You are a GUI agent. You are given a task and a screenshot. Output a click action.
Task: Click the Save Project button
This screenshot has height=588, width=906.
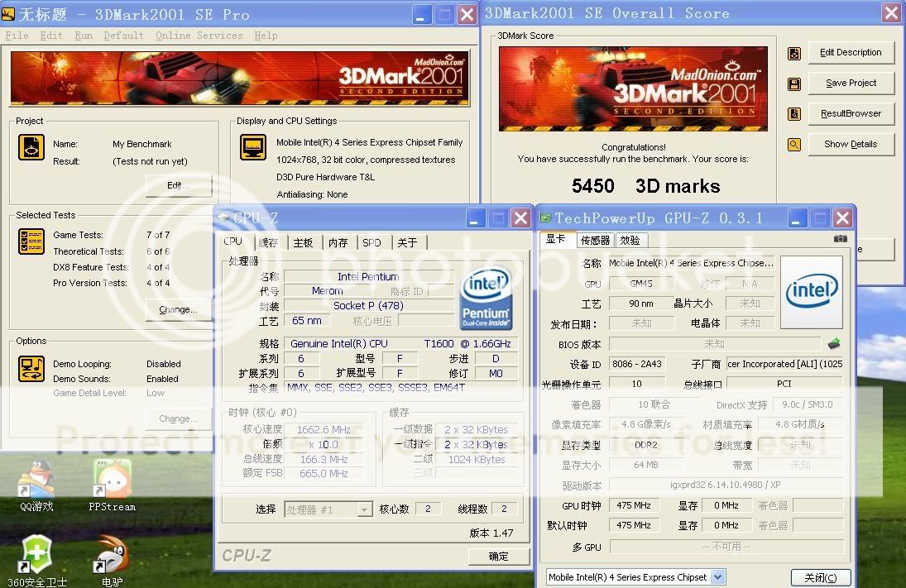(851, 84)
